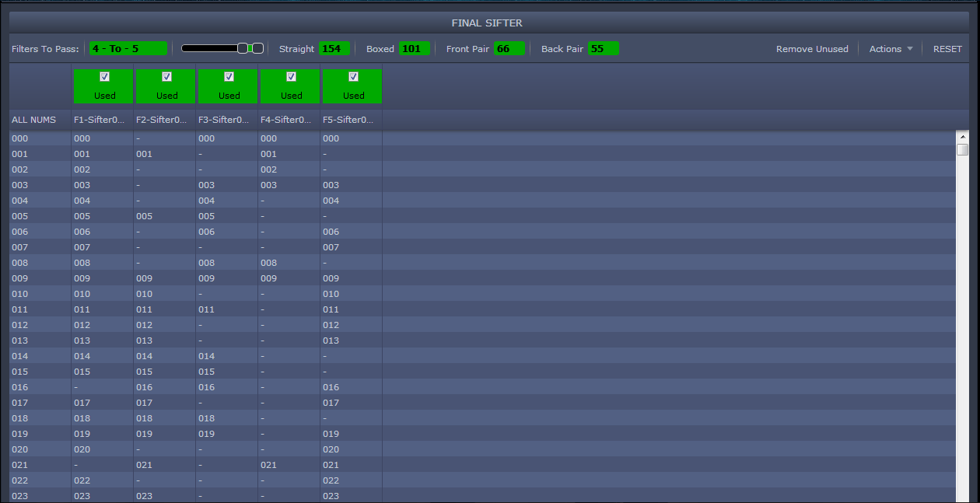Click the Filters To Pass value field
The height and width of the screenshot is (503, 980).
point(128,48)
